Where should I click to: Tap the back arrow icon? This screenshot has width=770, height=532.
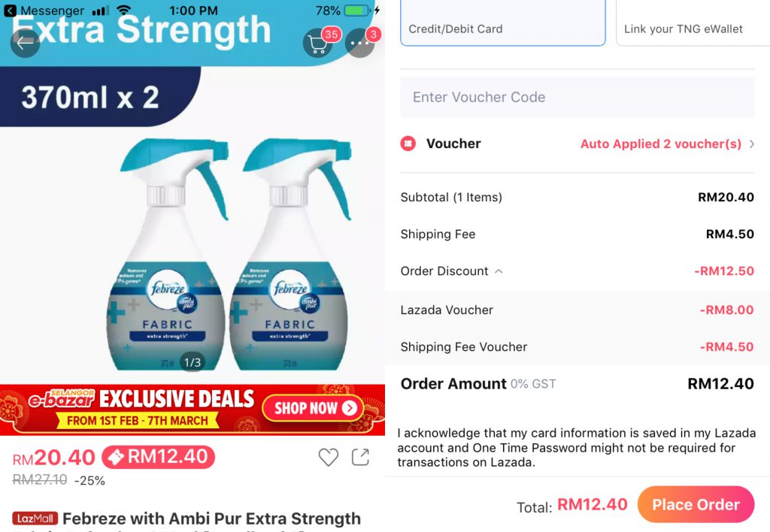click(x=25, y=43)
